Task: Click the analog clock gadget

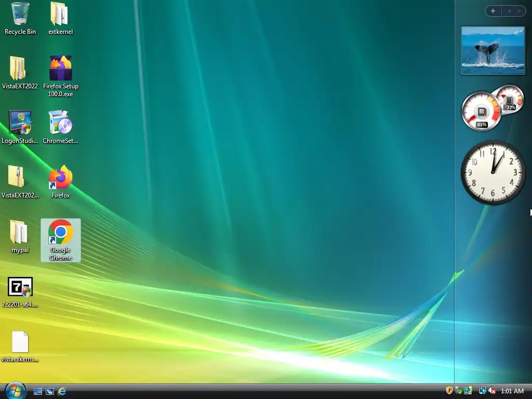Action: (x=493, y=172)
